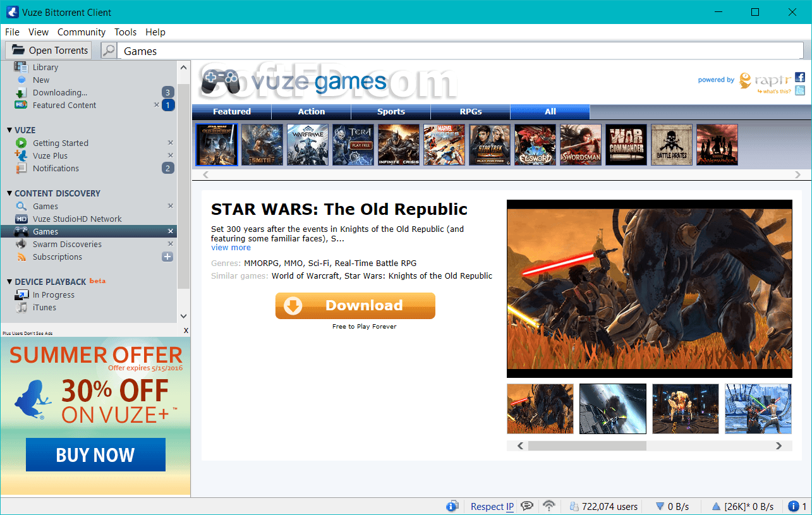Close the Vuze Plus sidebar entry
812x515 pixels.
click(x=170, y=155)
